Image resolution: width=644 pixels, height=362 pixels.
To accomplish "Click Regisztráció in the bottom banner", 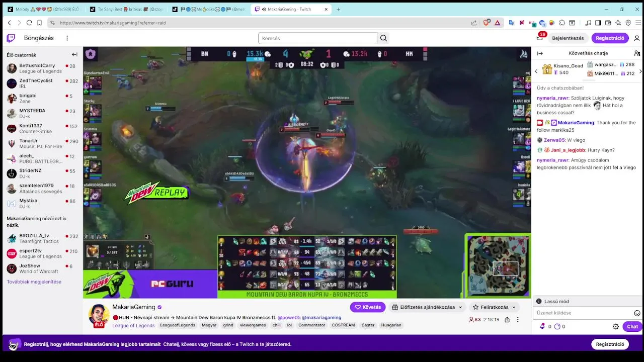I will tap(610, 344).
